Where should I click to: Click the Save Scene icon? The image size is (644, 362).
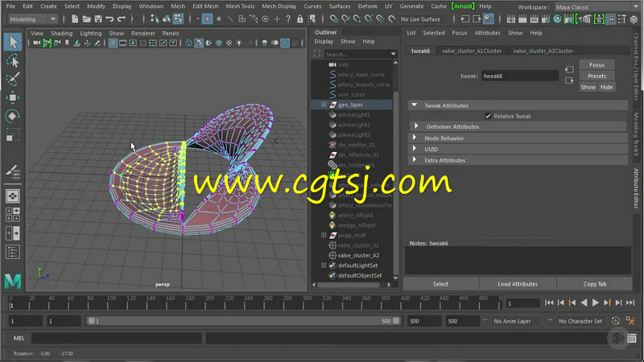pyautogui.click(x=97, y=19)
